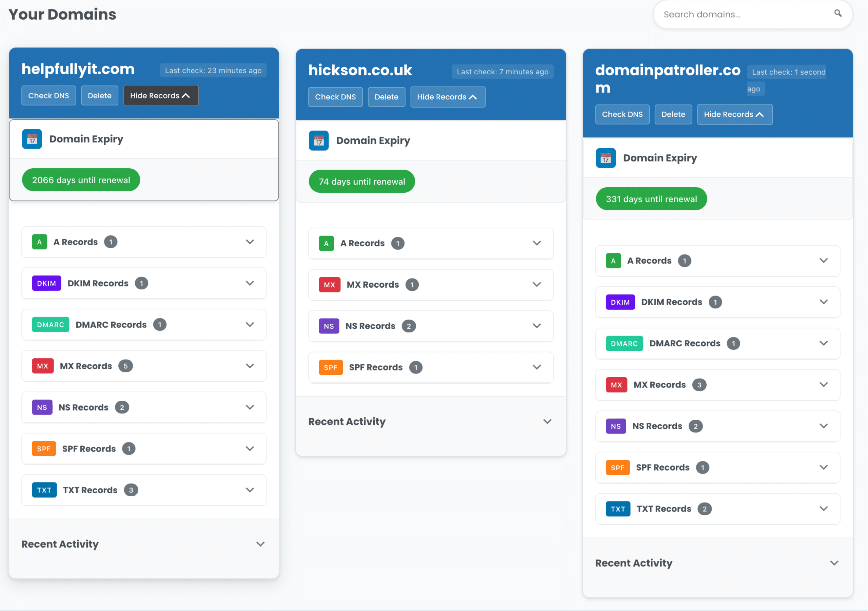Screen dimensions: 868x611
Task: Expand DMARC Records chevron for domainpatroller.com
Action: point(824,344)
